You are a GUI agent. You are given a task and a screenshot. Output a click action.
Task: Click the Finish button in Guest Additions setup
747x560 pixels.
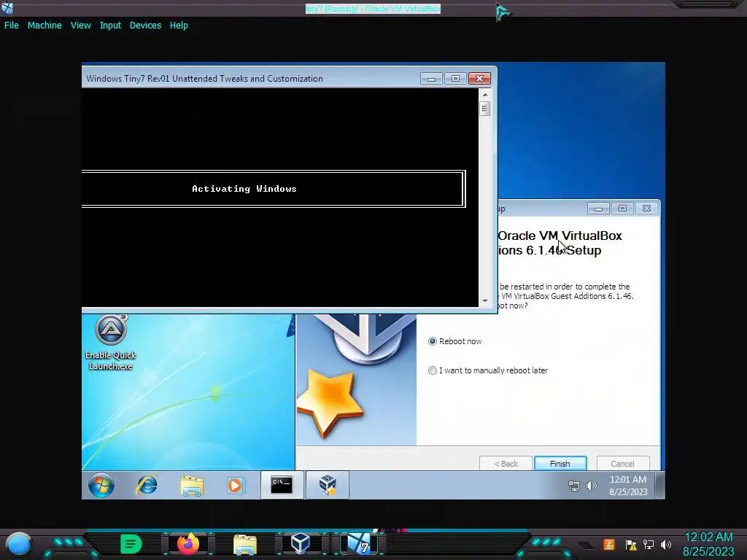pos(560,463)
